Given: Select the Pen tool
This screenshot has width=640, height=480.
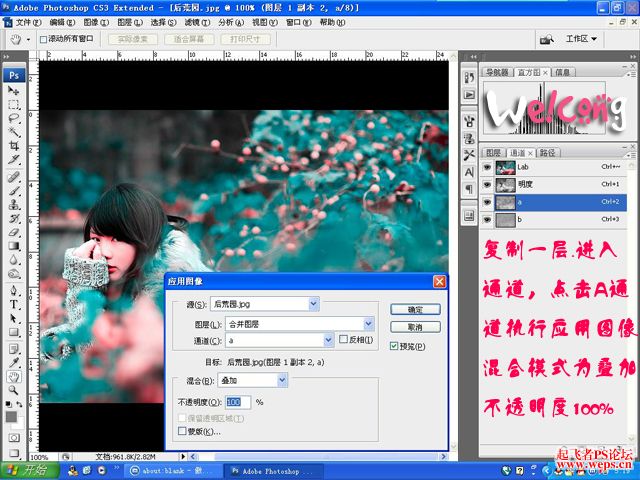Looking at the screenshot, I should pos(14,291).
